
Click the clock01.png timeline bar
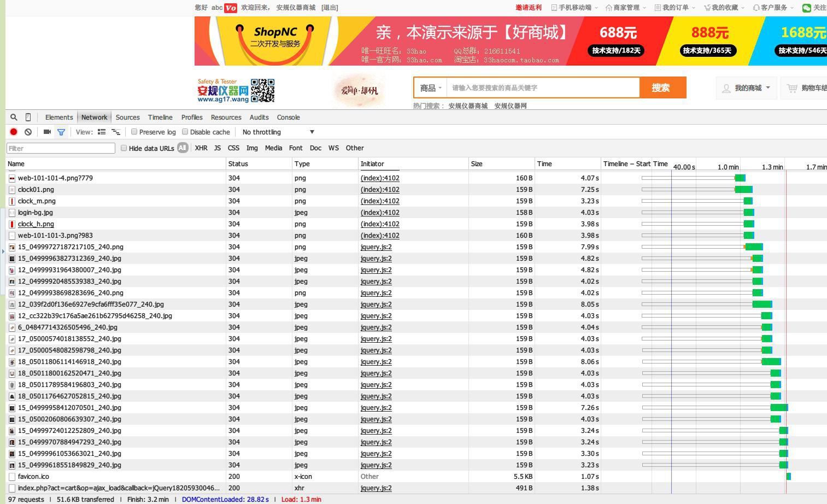click(744, 190)
